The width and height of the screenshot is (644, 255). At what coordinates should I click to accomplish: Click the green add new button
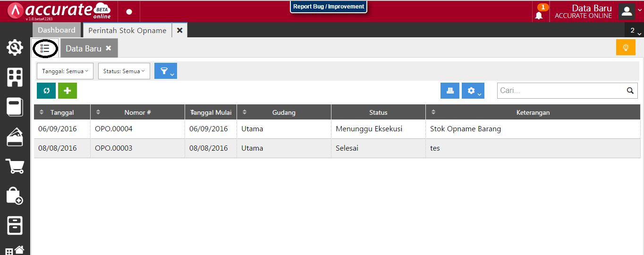point(68,91)
